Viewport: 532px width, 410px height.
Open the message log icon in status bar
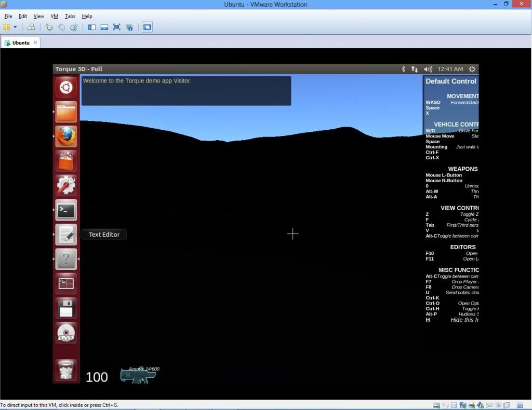click(x=520, y=405)
